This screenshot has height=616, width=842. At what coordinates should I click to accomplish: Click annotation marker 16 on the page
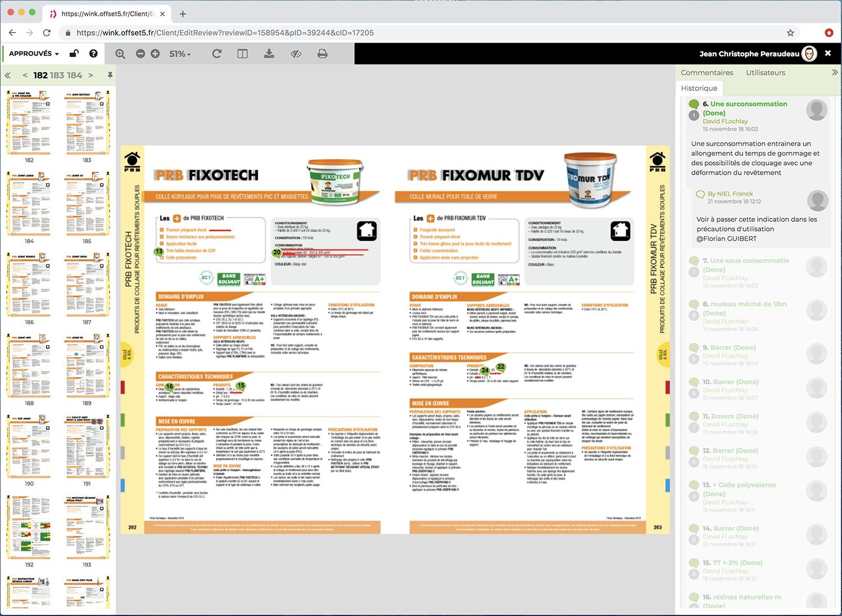(x=169, y=386)
